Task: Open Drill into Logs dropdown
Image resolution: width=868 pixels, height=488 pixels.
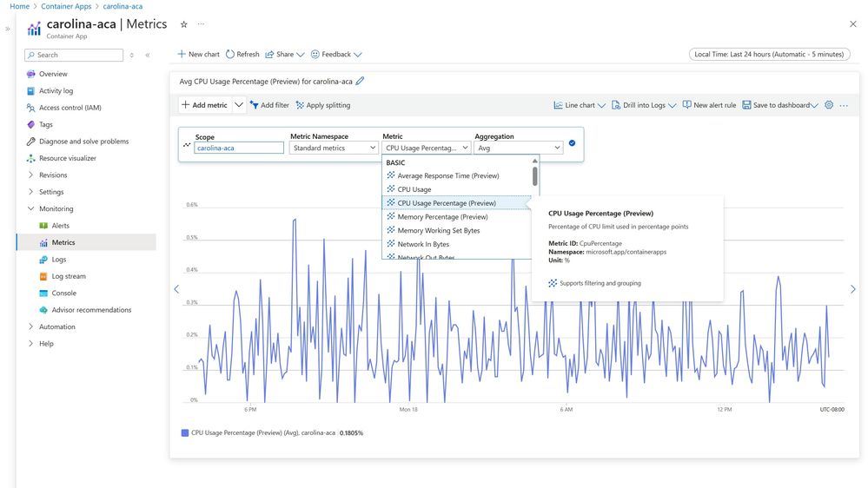Action: [x=644, y=105]
